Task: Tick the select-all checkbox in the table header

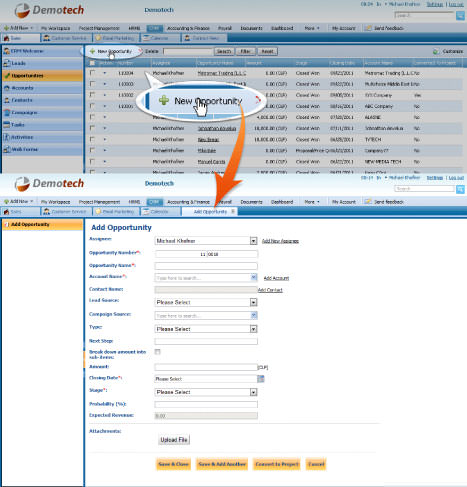Action: coord(92,63)
